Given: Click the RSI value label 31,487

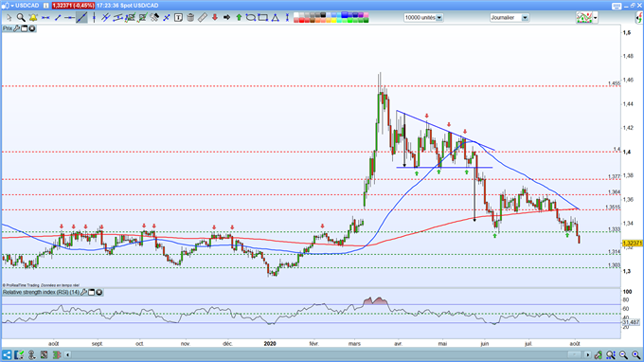Looking at the screenshot, I should [632, 322].
